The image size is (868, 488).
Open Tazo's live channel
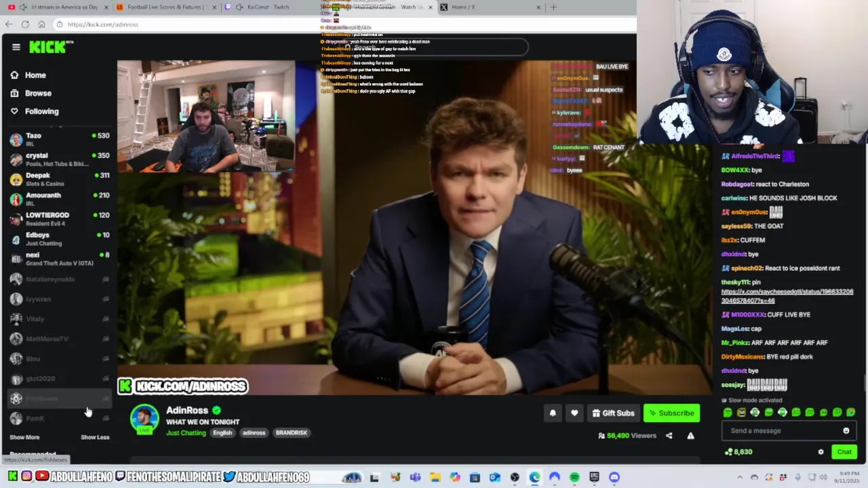[60, 140]
